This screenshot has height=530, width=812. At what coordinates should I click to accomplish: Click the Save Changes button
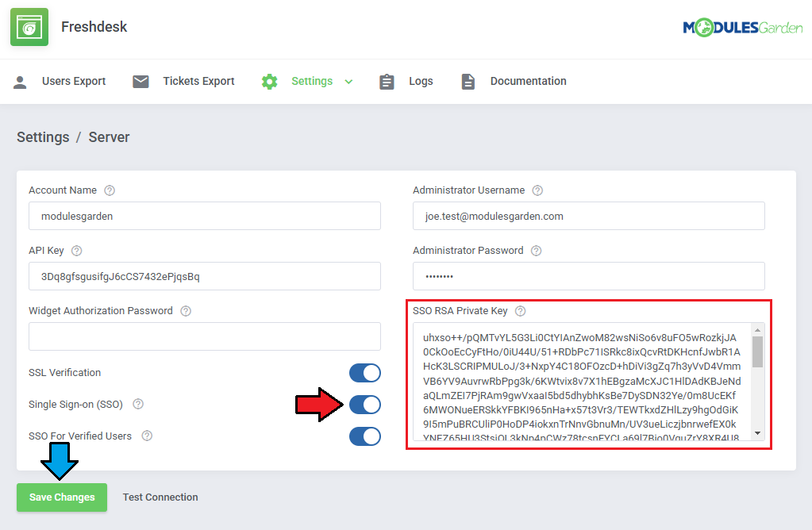click(x=62, y=497)
